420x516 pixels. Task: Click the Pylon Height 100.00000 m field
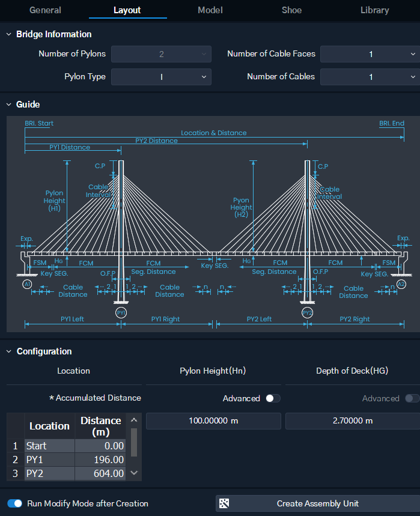[213, 421]
